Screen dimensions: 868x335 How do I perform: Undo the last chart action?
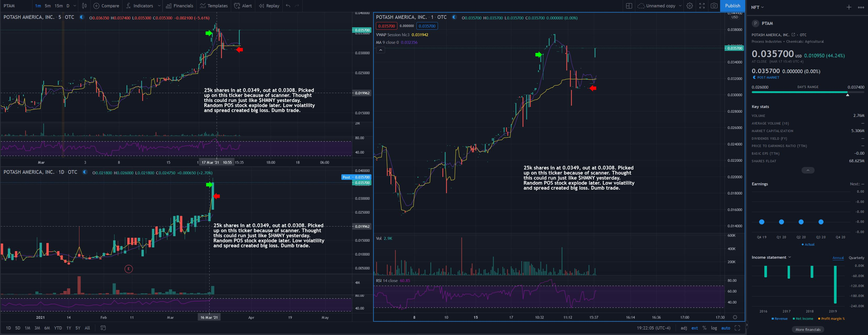click(288, 6)
